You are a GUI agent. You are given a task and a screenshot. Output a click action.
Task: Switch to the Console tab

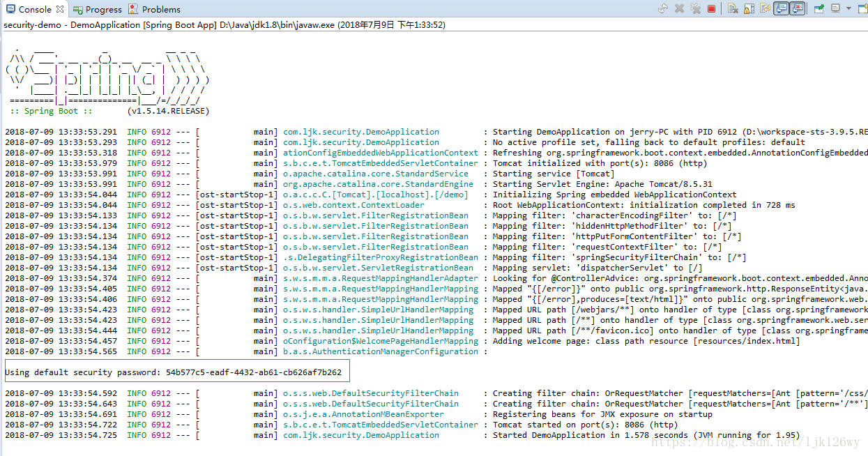35,9
